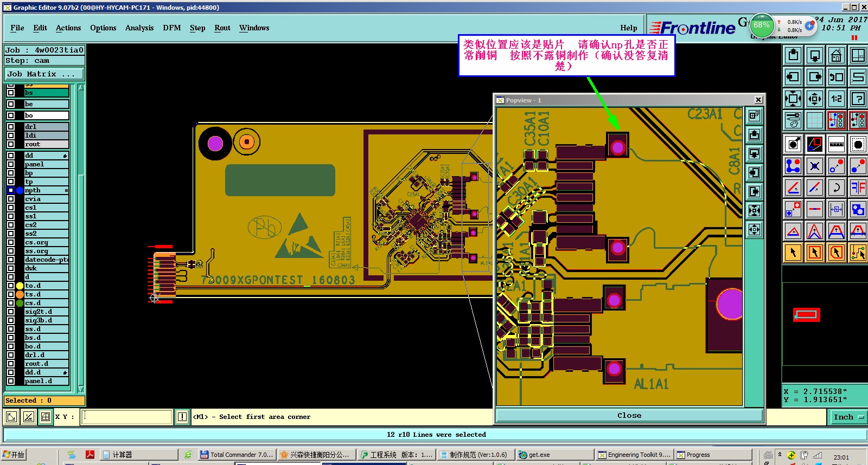Click the top side-strip icon in Popview
This screenshot has width=868, height=465.
[754, 115]
